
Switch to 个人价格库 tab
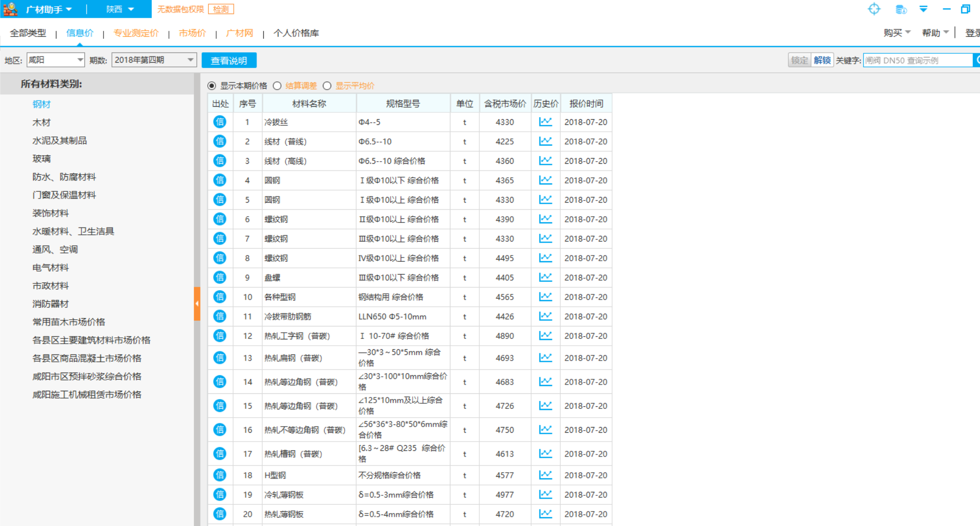(296, 33)
